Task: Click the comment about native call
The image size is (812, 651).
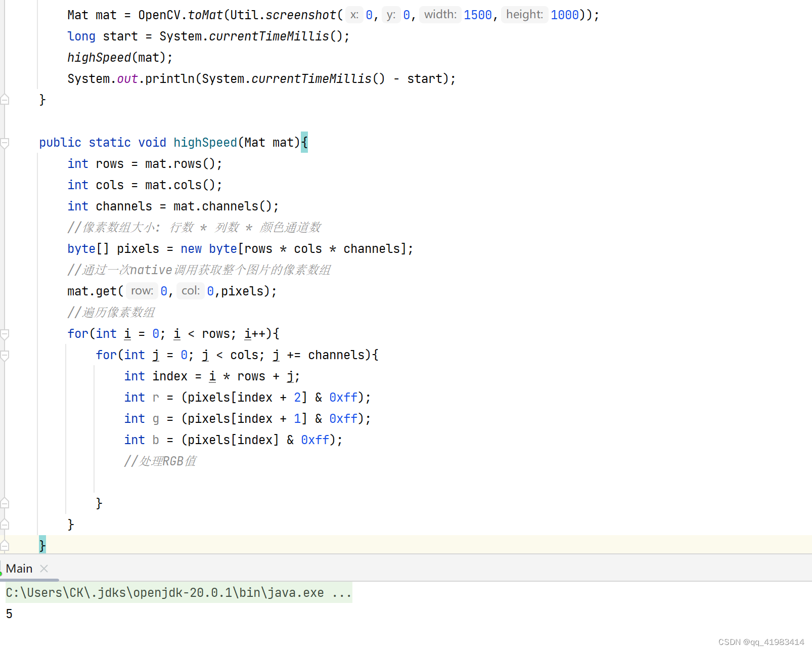Action: point(199,270)
